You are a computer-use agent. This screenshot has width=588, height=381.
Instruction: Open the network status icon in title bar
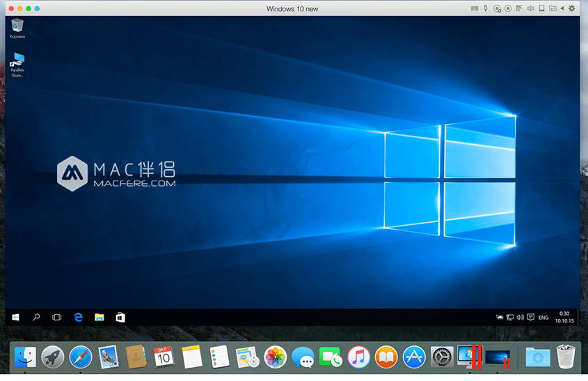pyautogui.click(x=519, y=8)
